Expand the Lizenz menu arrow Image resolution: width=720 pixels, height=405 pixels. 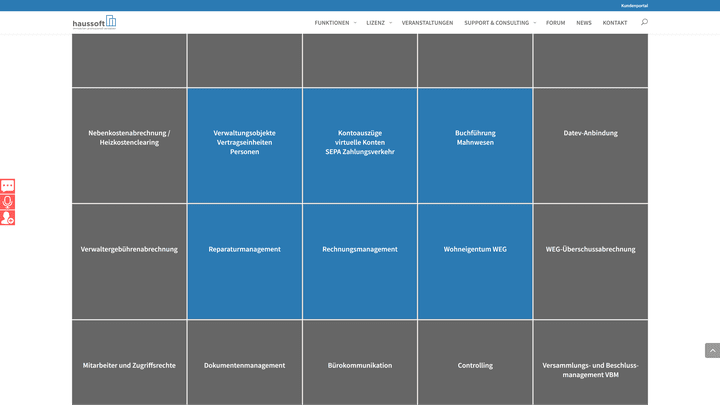tap(391, 23)
